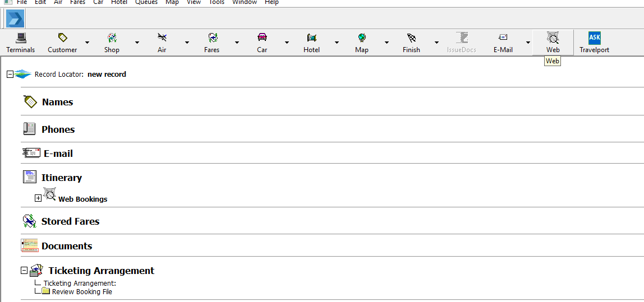
Task: Open the File menu
Action: click(x=22, y=2)
